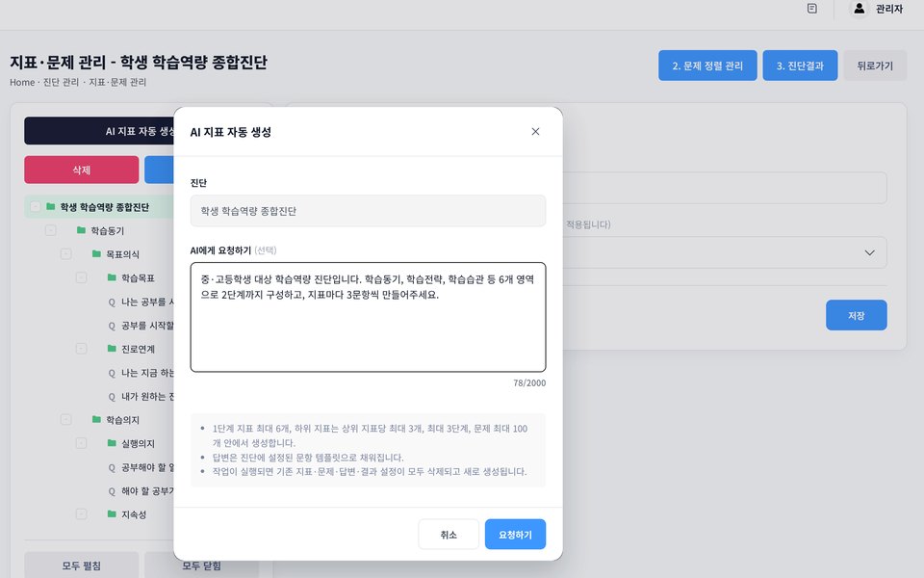Click Q icon for 나는 지금 하는 question
Viewport: 924px width, 578px height.
pos(112,373)
